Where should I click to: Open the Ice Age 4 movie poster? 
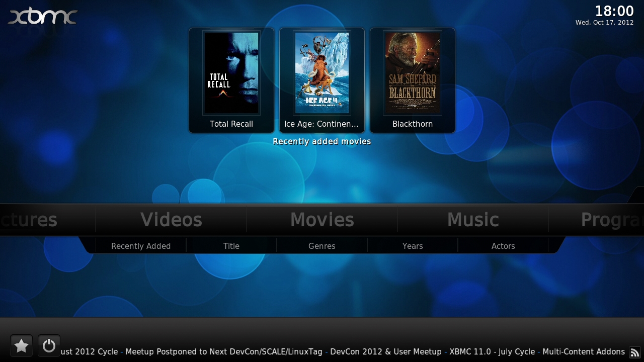click(322, 73)
